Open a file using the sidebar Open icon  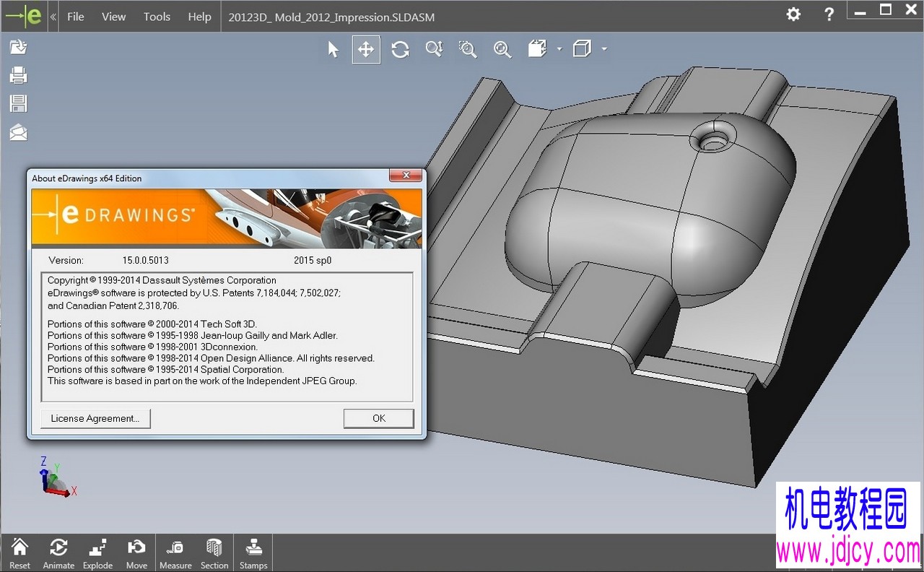point(18,48)
